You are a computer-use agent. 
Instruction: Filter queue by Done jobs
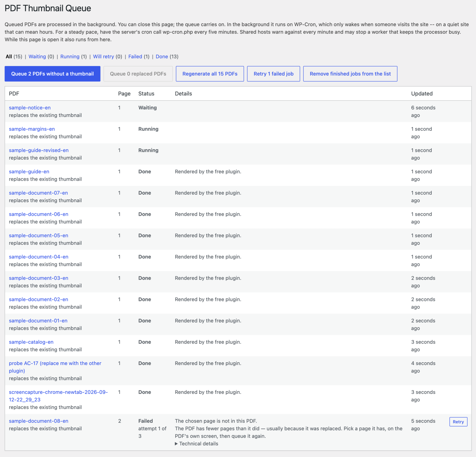[x=162, y=57]
